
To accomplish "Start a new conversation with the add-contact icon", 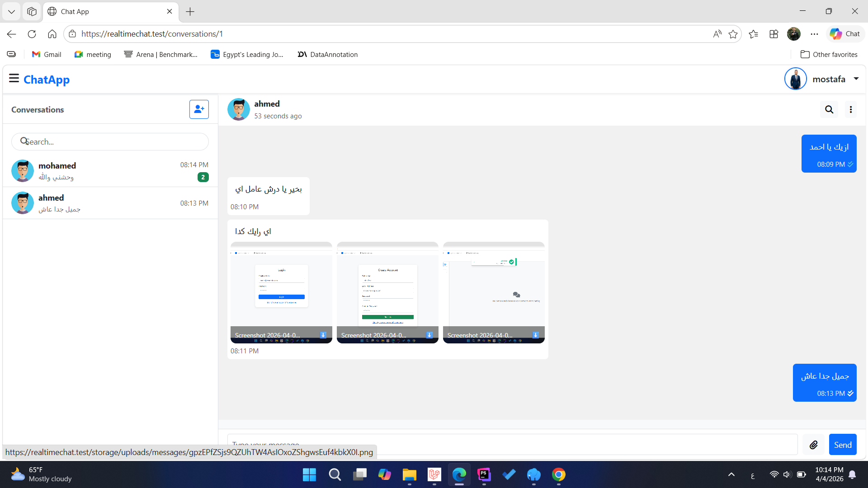I will (x=199, y=109).
